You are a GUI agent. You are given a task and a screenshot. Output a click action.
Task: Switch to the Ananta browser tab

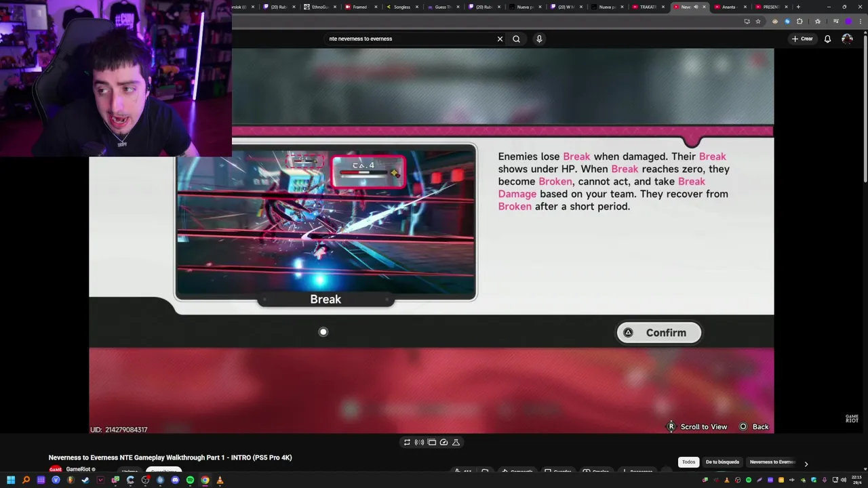point(729,7)
